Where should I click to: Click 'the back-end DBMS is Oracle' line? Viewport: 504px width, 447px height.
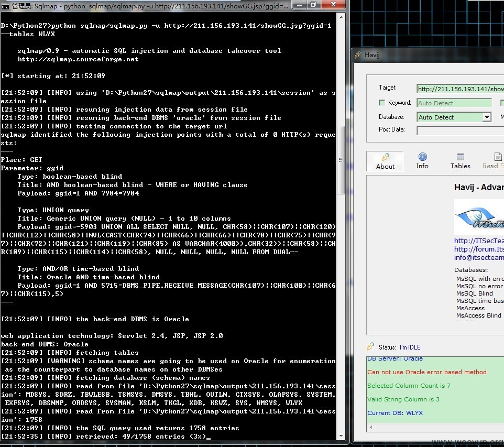click(x=95, y=319)
